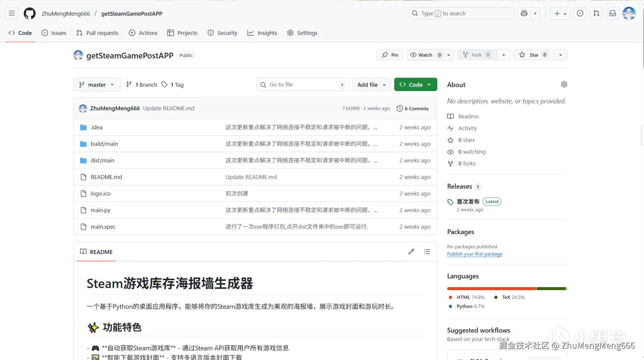Open the main.py file

pos(100,210)
